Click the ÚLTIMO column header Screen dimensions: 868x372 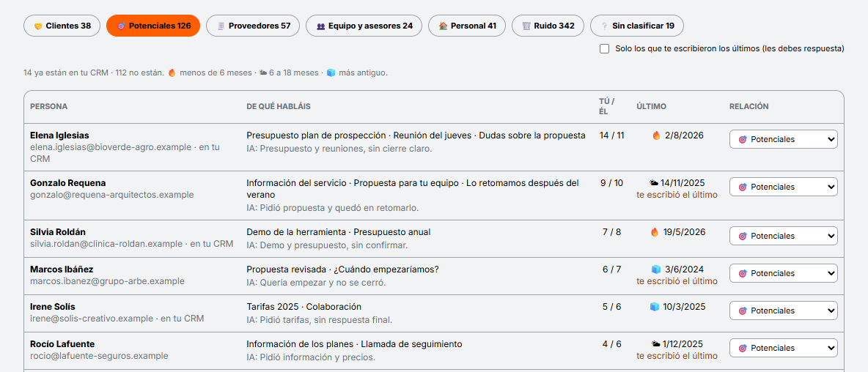pos(652,107)
